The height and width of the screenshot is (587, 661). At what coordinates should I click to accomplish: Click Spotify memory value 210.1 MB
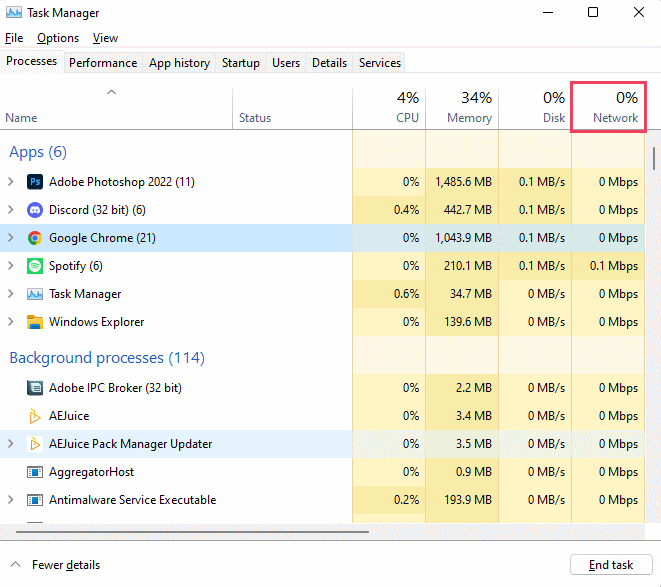click(468, 266)
